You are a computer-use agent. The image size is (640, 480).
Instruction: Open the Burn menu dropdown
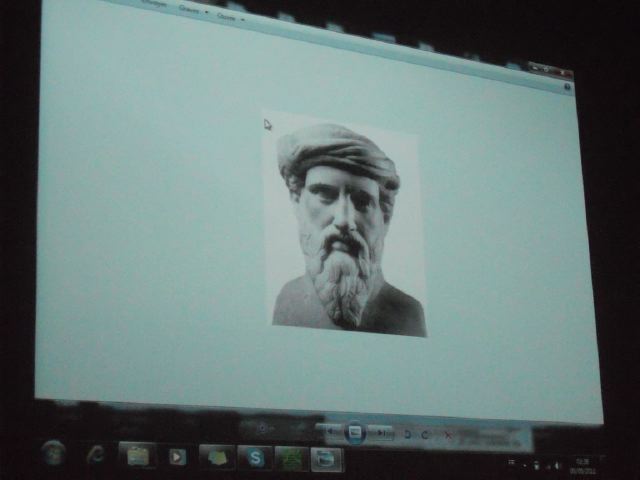click(193, 10)
